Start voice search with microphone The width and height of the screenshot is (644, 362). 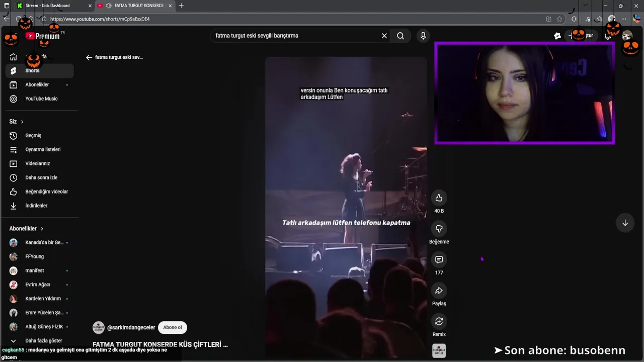coord(423,36)
